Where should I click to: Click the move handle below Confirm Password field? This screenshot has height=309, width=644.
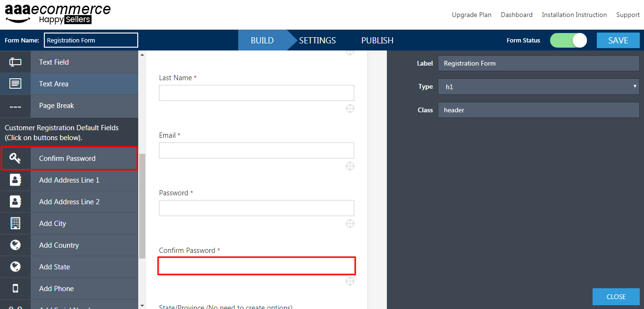coord(350,281)
